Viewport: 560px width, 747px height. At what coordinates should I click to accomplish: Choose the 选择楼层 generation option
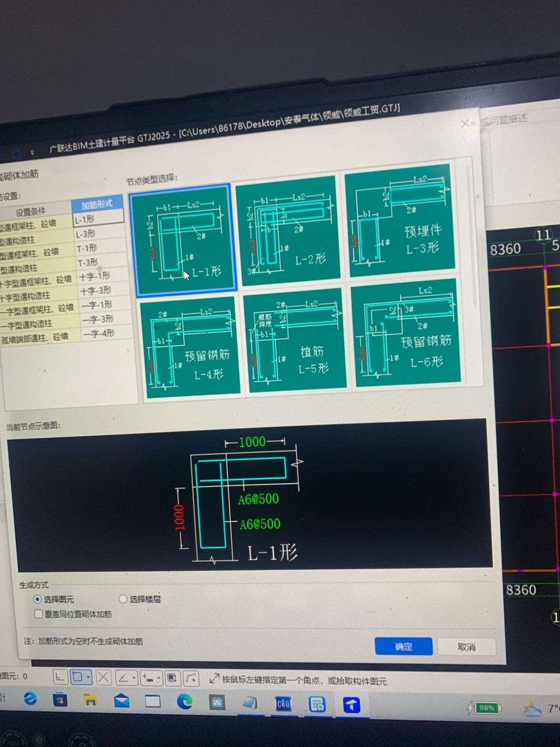(123, 599)
